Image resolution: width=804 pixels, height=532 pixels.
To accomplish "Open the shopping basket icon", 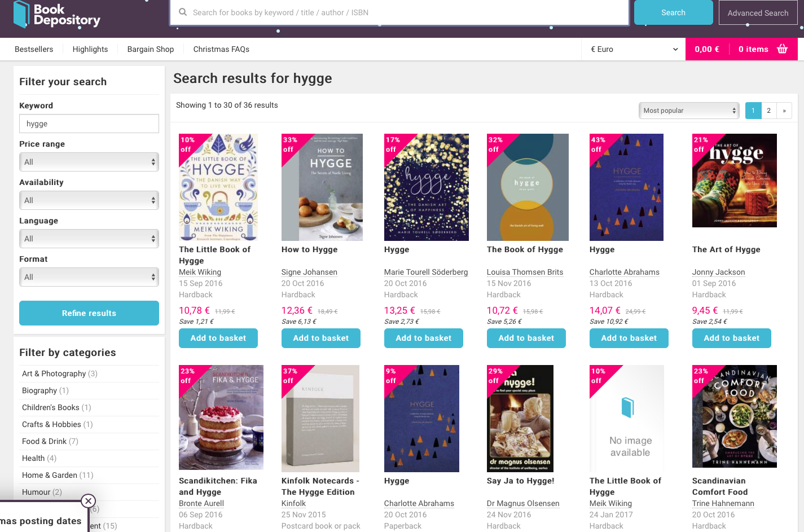I will tap(782, 49).
